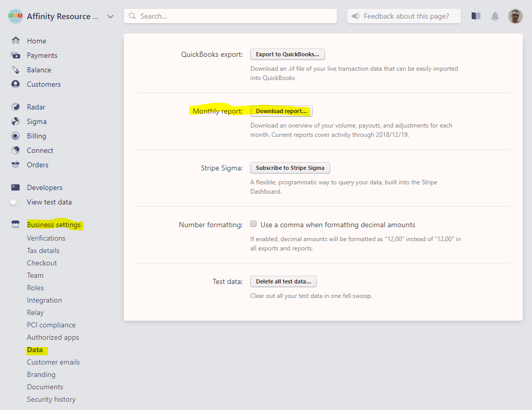Screen dimensions: 532x410
Task: Expand the account switcher chevron
Action: pyautogui.click(x=110, y=17)
